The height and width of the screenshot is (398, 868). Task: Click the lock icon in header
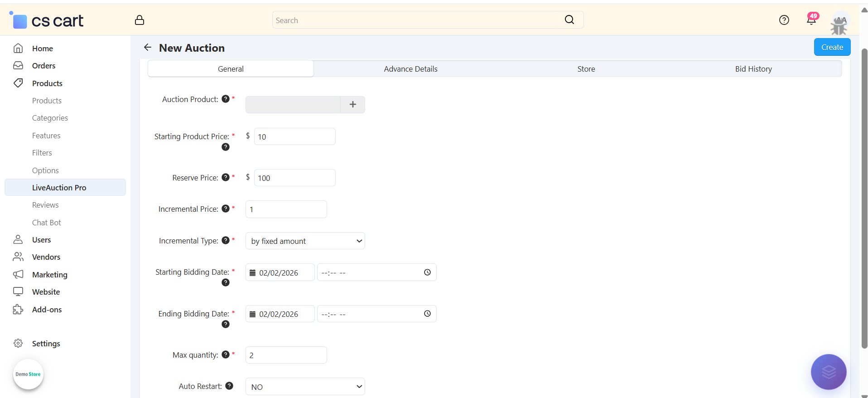coord(140,20)
